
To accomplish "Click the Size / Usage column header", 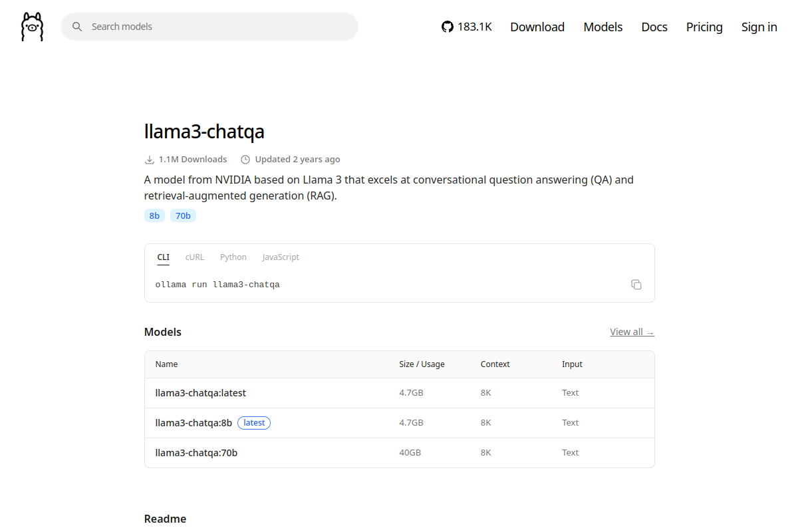I will [422, 364].
